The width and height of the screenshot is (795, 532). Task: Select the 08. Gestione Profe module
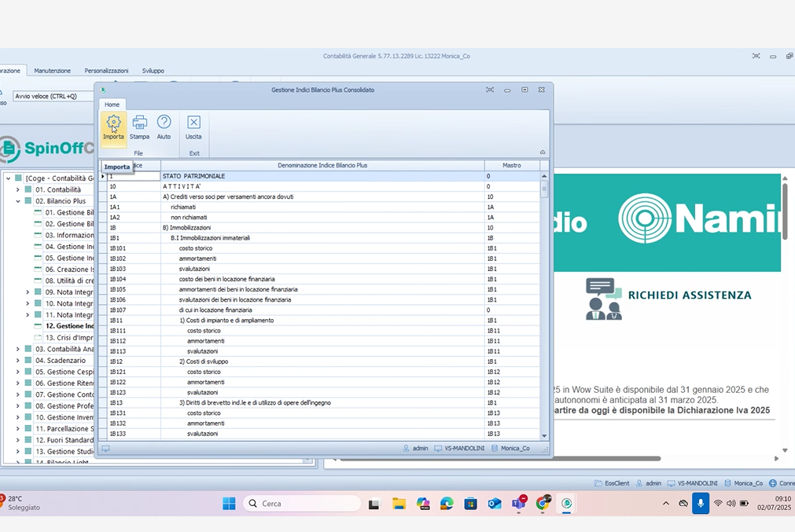64,405
